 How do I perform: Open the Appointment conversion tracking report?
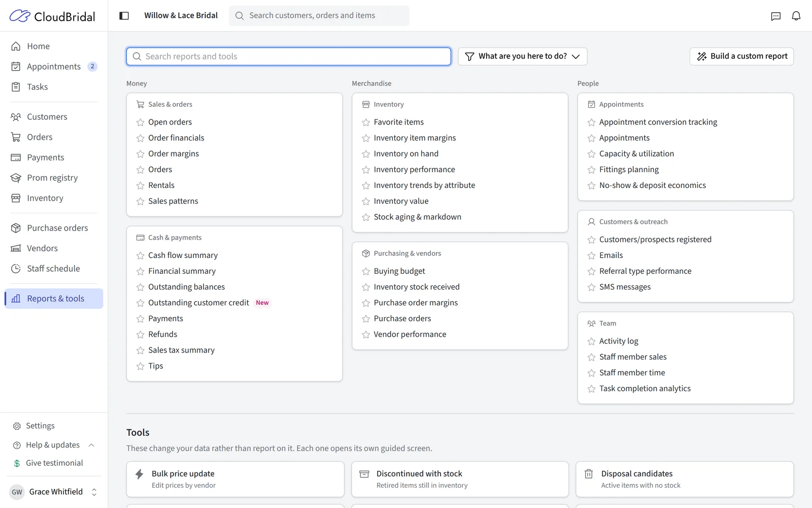(x=658, y=122)
